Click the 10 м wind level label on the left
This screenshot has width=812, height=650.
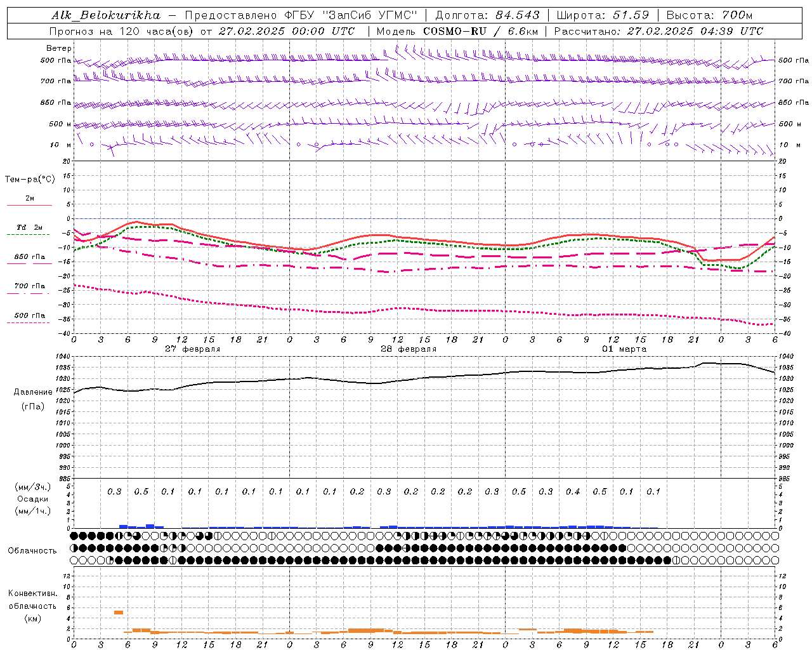61,145
